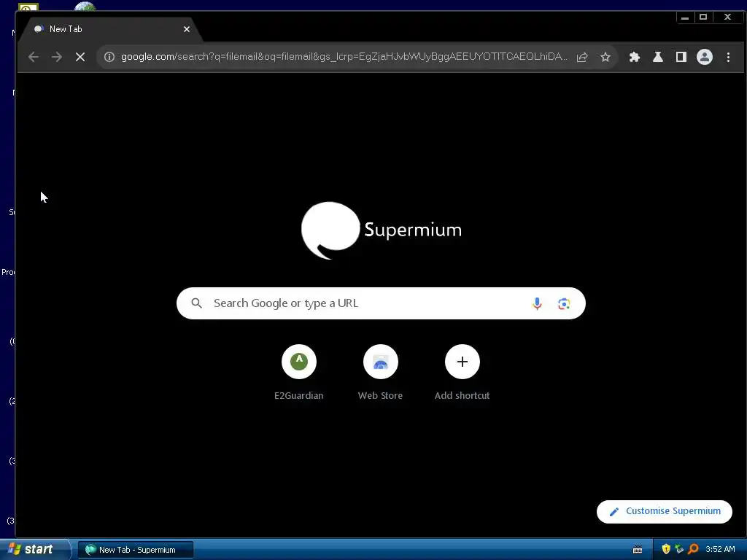Click the 3:52 AM clock
The width and height of the screenshot is (747, 560).
[x=720, y=549]
